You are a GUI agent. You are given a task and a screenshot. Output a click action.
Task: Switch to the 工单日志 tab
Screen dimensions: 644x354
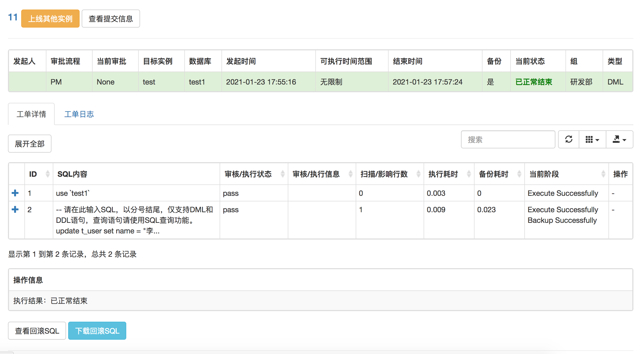(x=79, y=114)
